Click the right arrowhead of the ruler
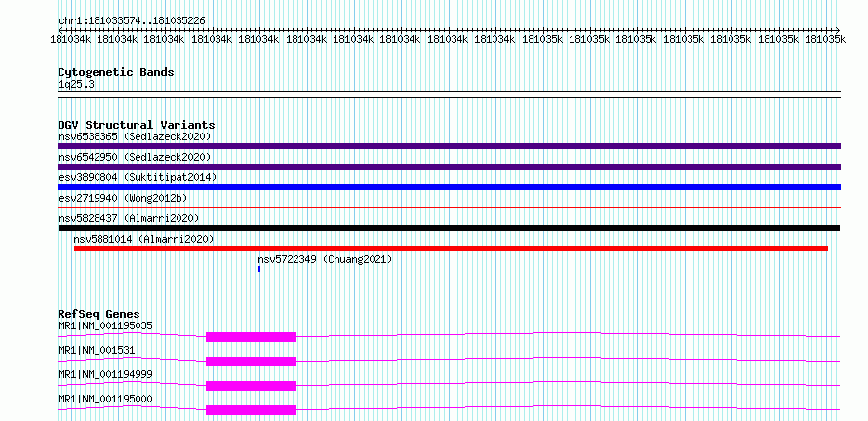Viewport: 868px width, 421px height. pos(838,30)
